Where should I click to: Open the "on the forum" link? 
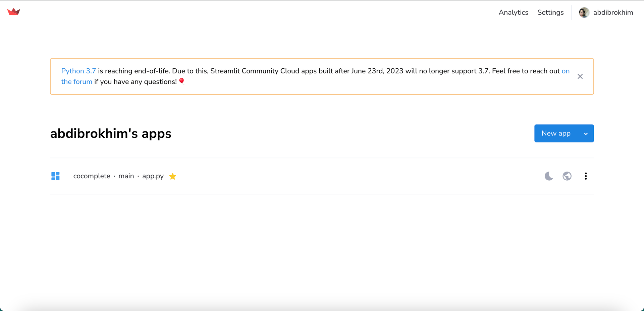pos(76,82)
